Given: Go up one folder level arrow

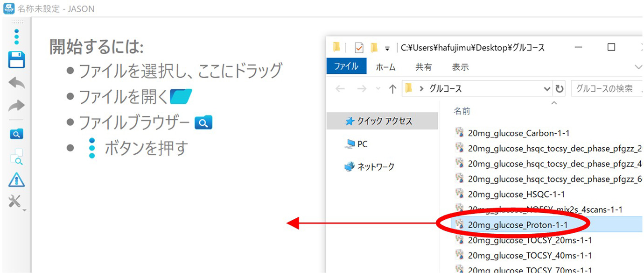Looking at the screenshot, I should (x=392, y=88).
